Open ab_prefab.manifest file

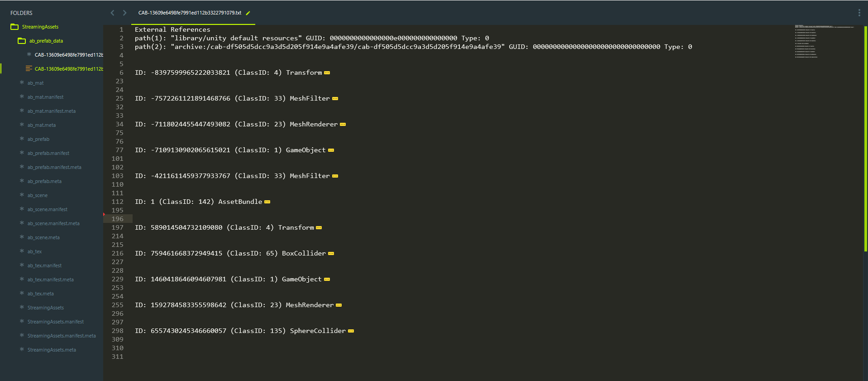(x=48, y=153)
